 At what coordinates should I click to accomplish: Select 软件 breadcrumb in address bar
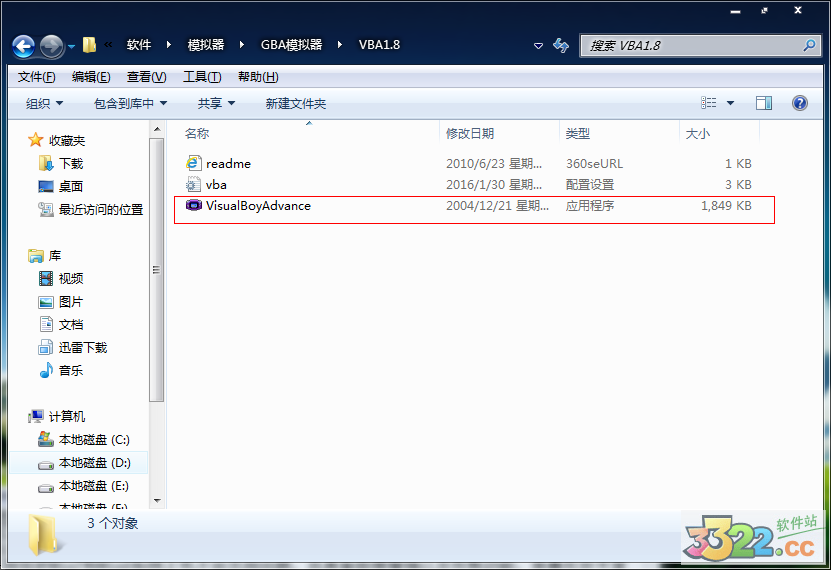point(139,44)
